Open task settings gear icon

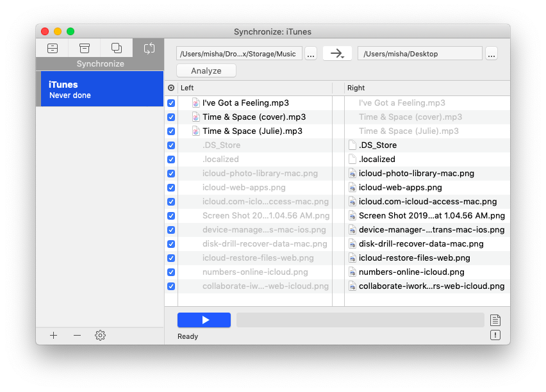[100, 336]
